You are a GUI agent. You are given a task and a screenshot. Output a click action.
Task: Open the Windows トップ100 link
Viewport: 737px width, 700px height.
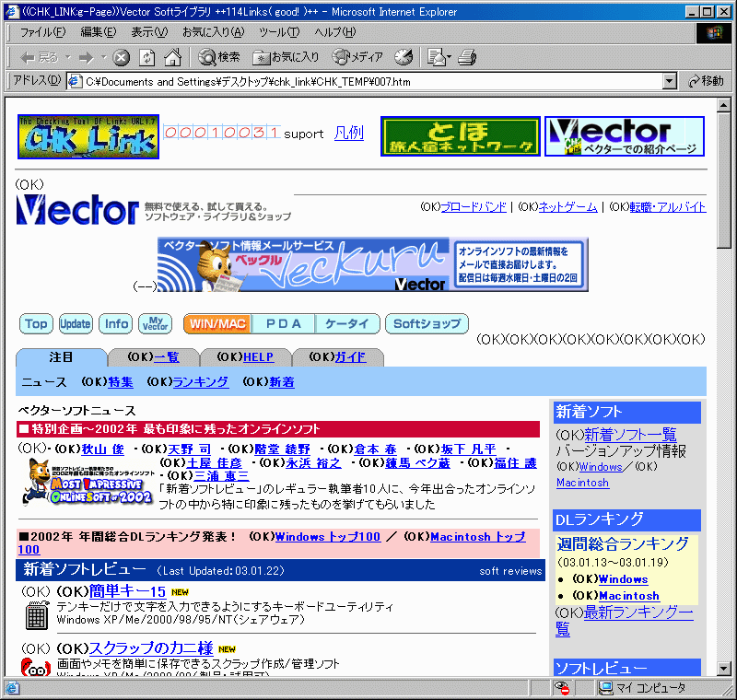coord(328,536)
